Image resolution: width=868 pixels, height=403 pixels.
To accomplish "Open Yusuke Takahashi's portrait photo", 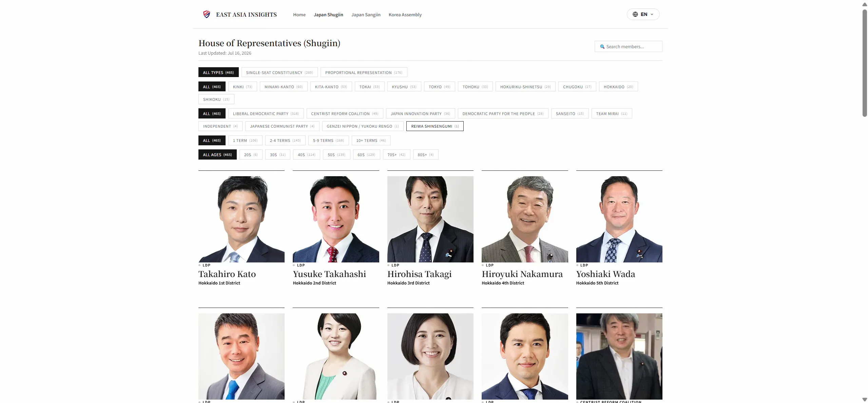I will [x=336, y=219].
